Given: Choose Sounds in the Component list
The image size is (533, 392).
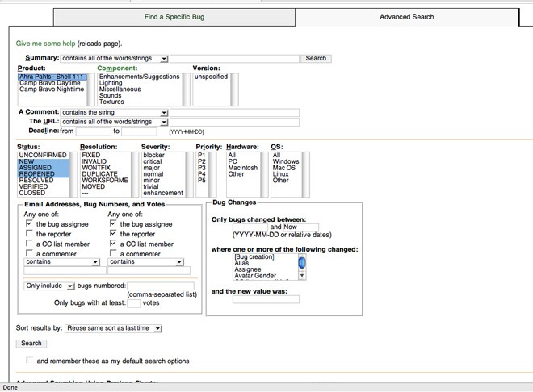Looking at the screenshot, I should click(x=110, y=95).
